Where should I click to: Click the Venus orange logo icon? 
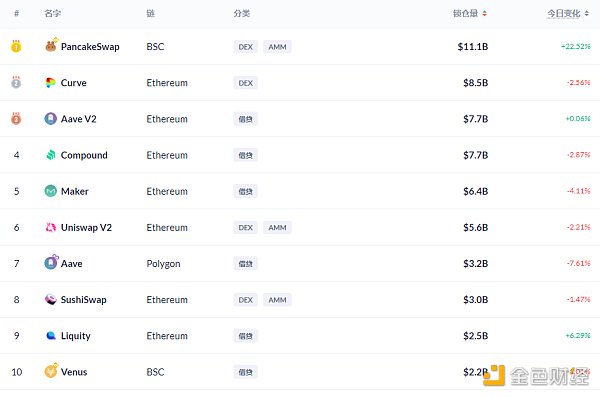pos(51,370)
